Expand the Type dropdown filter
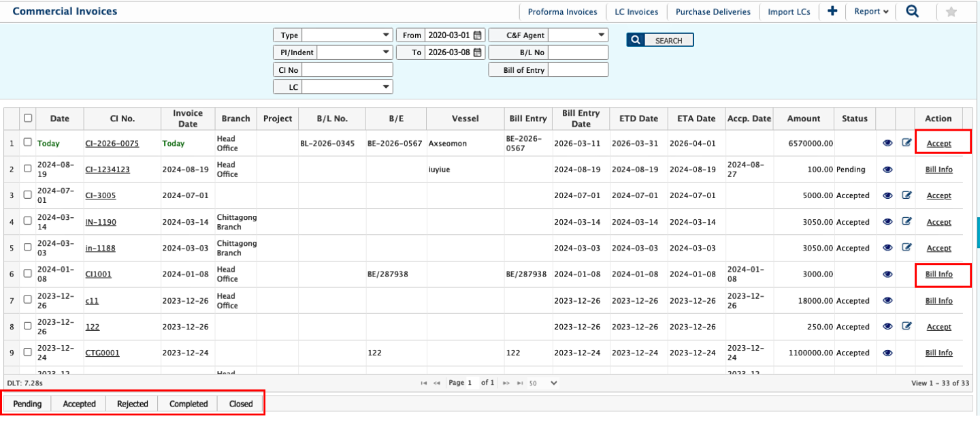 347,35
